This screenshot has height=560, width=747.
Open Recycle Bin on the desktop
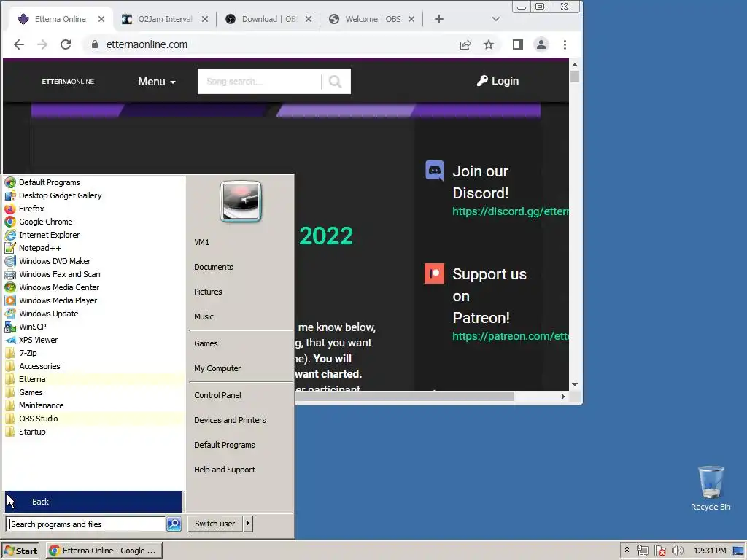[x=711, y=488]
